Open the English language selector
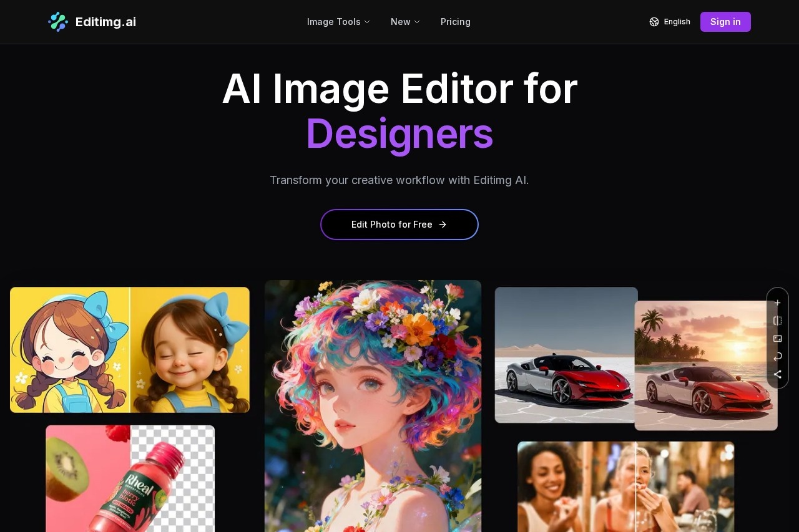The image size is (799, 532). click(677, 22)
